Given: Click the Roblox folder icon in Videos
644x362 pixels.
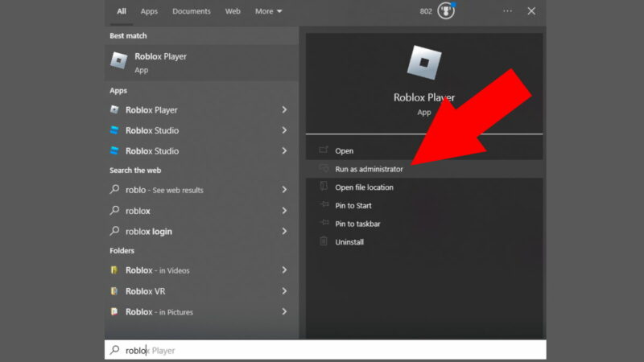Looking at the screenshot, I should click(115, 270).
